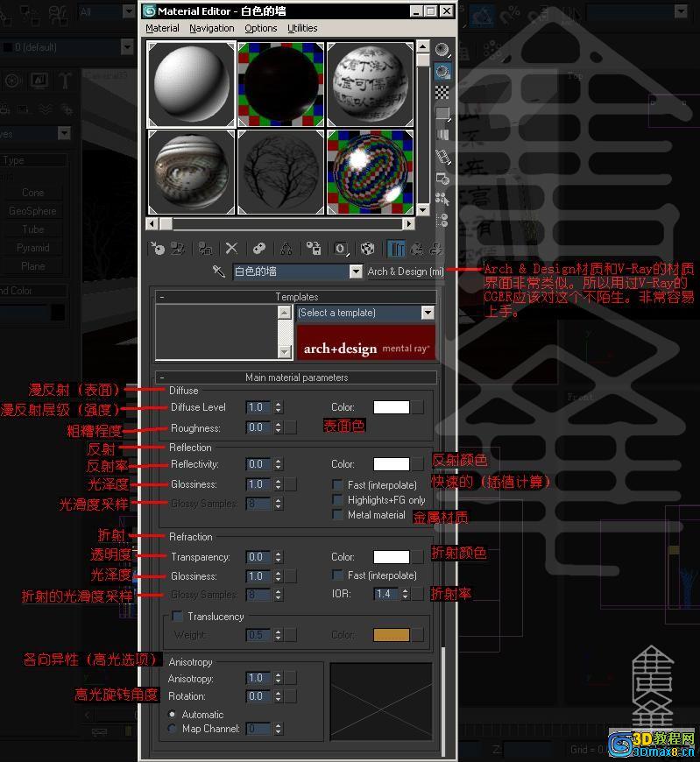Viewport: 700px width, 762px height.
Task: Select the white sphere sample slot
Action: [192, 85]
